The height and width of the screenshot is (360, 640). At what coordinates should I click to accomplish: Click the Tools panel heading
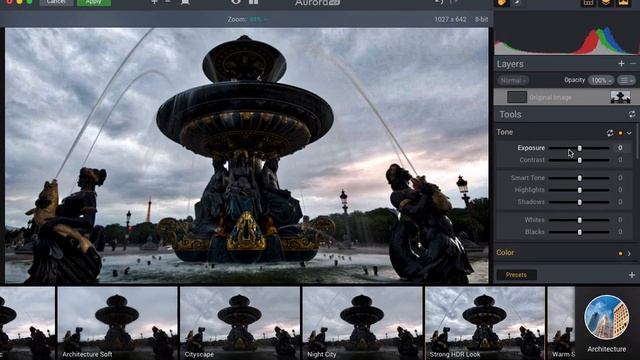tap(510, 115)
